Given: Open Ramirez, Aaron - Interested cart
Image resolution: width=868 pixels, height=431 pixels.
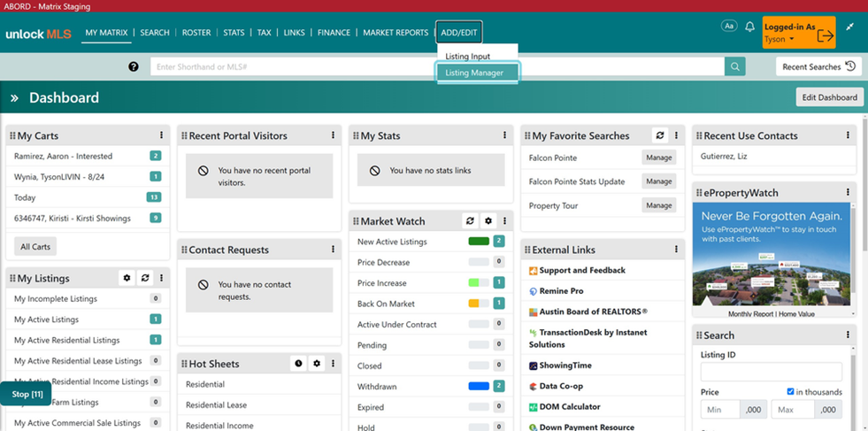Looking at the screenshot, I should [63, 157].
